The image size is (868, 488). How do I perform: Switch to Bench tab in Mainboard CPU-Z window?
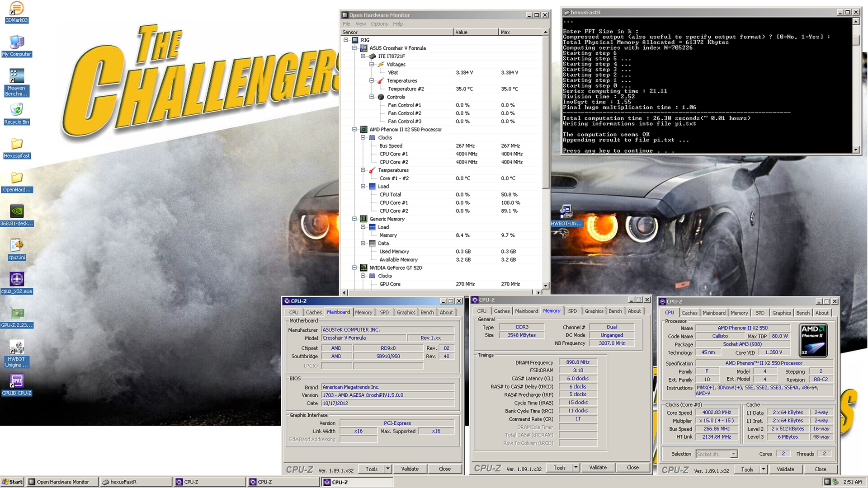[x=427, y=312]
